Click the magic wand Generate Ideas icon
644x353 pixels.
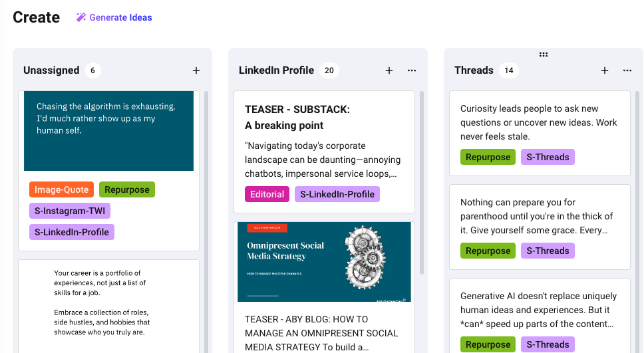click(81, 17)
